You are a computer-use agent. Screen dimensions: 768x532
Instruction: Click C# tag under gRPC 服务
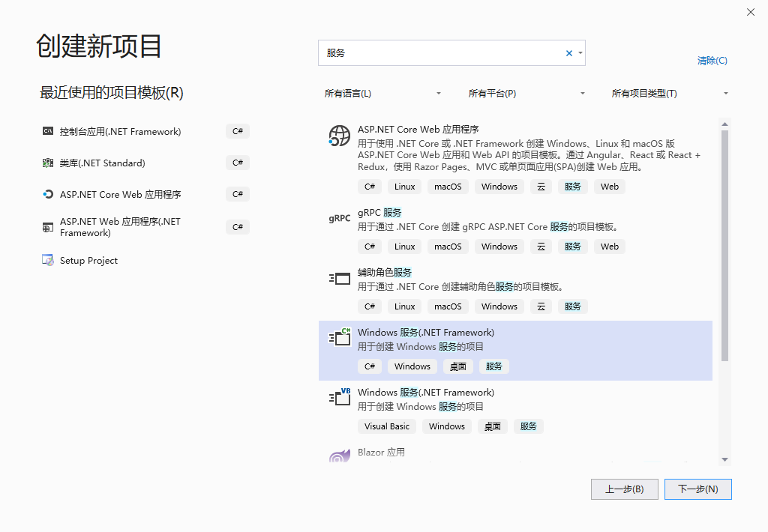tap(370, 247)
